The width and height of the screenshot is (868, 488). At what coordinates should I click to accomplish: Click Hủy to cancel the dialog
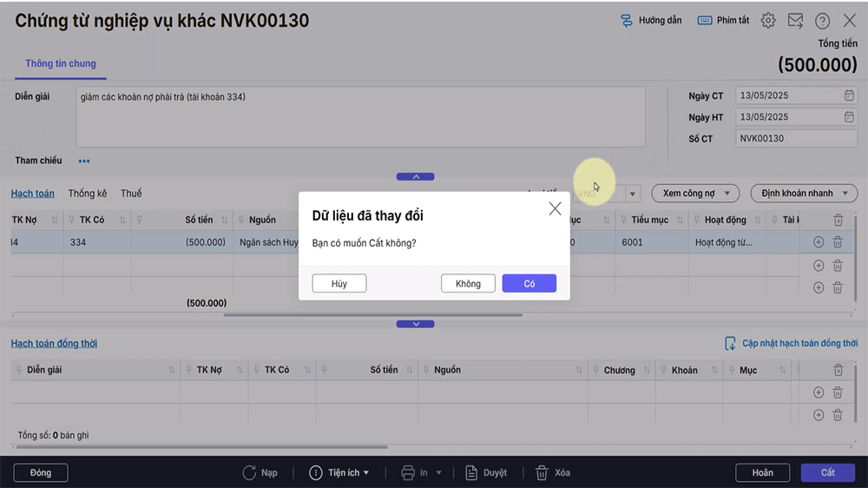tap(339, 284)
